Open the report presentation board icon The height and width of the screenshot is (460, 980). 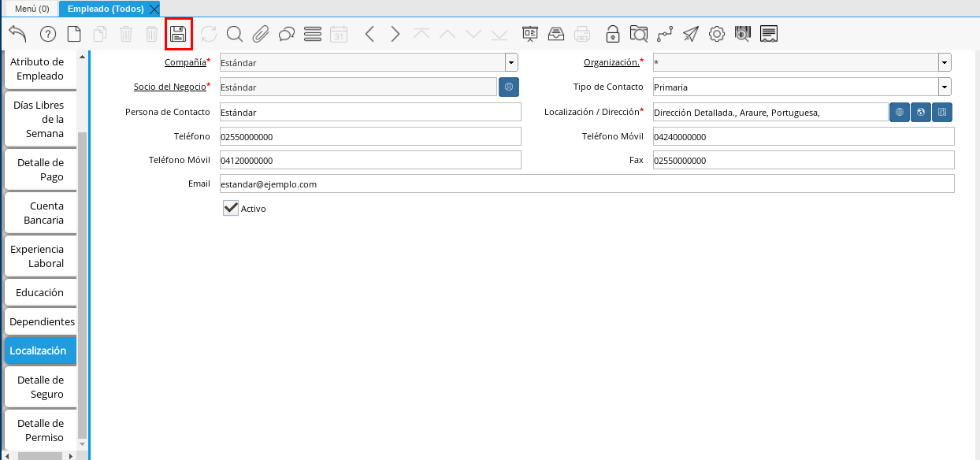530,34
